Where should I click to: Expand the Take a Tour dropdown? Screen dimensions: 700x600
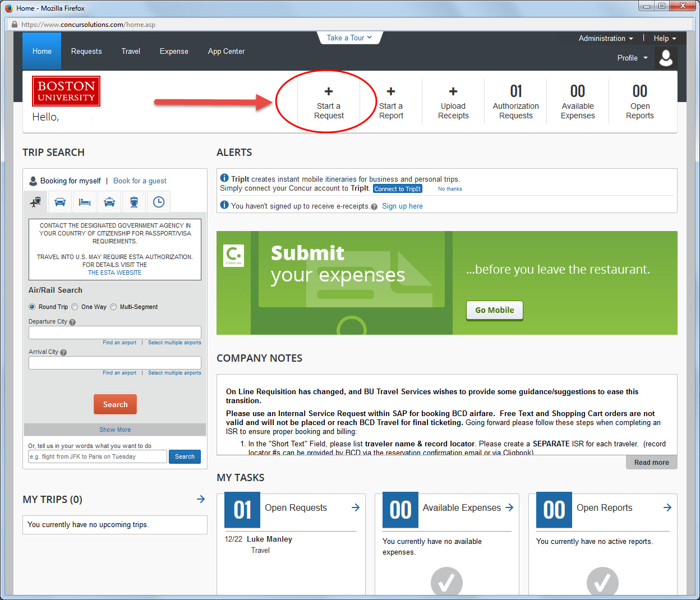[x=349, y=38]
